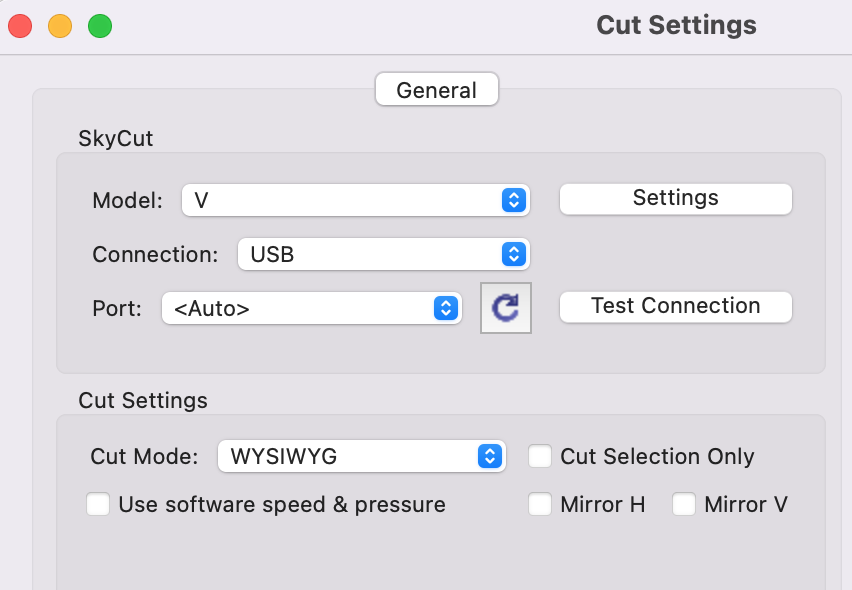Click the Cut Settings window title
The width and height of the screenshot is (852, 590).
[x=676, y=25]
